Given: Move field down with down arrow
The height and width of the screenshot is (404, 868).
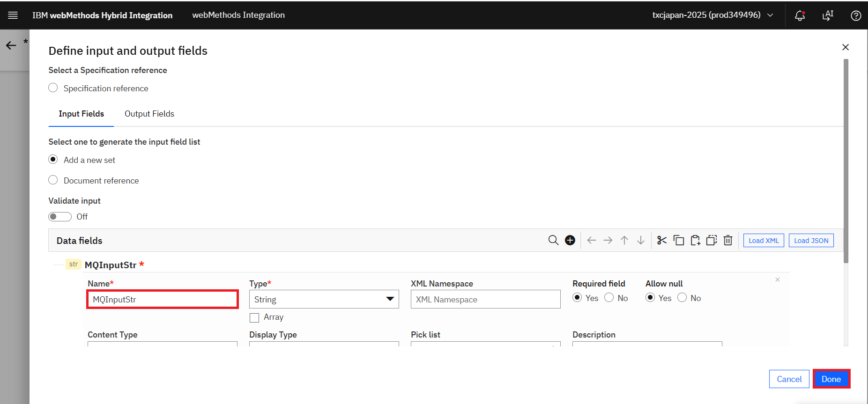Looking at the screenshot, I should point(641,240).
